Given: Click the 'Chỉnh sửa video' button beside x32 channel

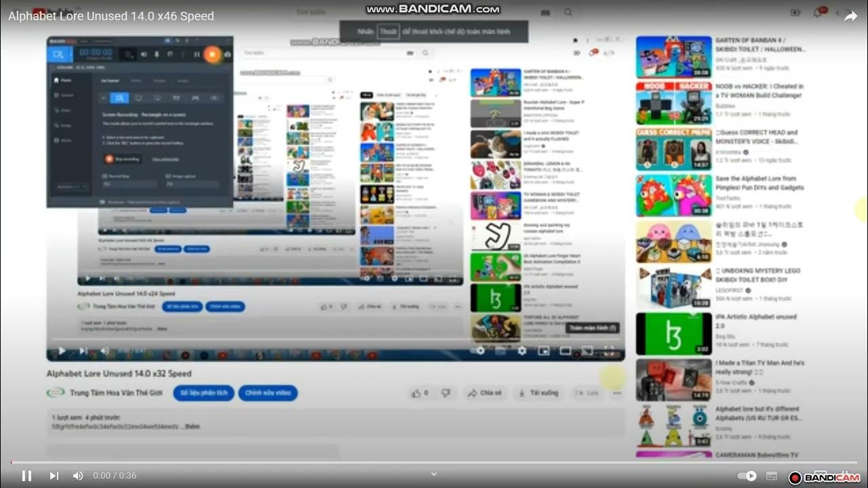Looking at the screenshot, I should 268,393.
